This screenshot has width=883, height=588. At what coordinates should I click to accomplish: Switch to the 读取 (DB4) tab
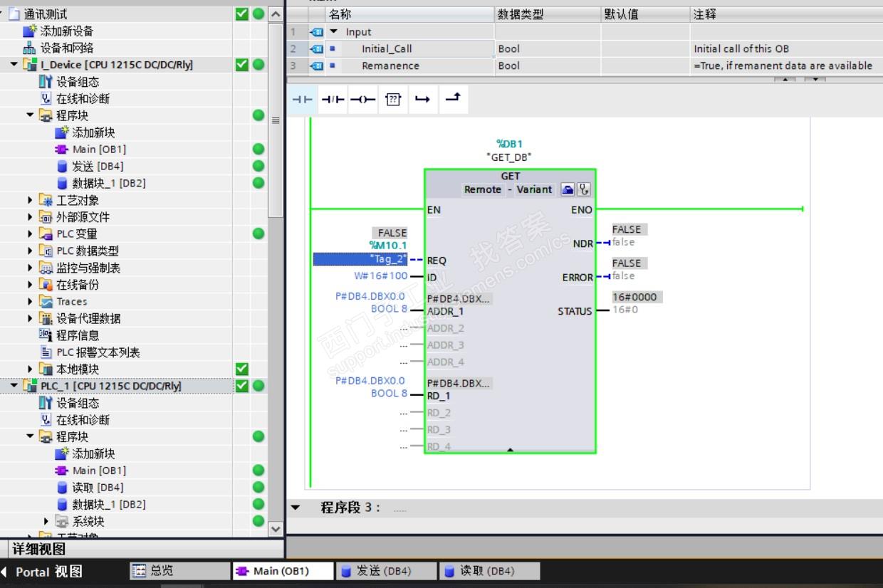pyautogui.click(x=489, y=571)
